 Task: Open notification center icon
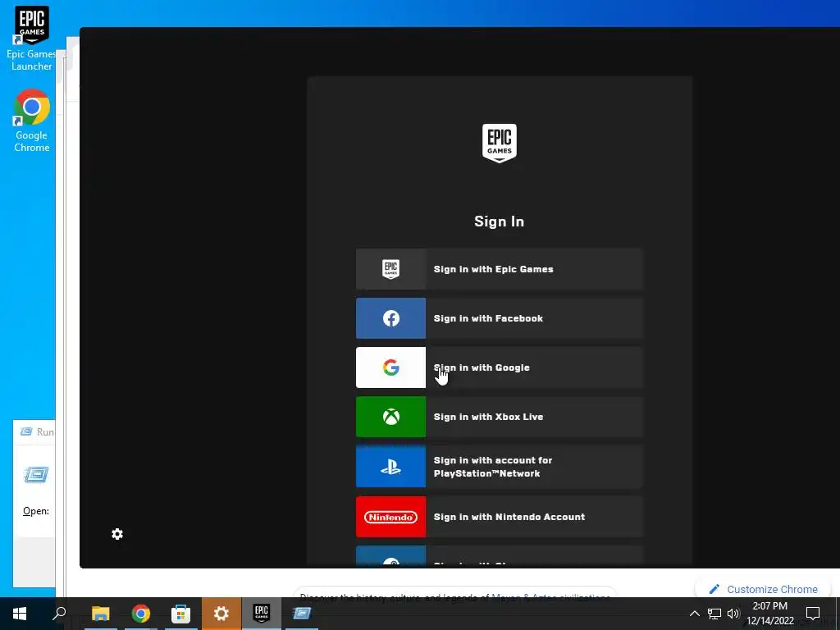pyautogui.click(x=813, y=614)
